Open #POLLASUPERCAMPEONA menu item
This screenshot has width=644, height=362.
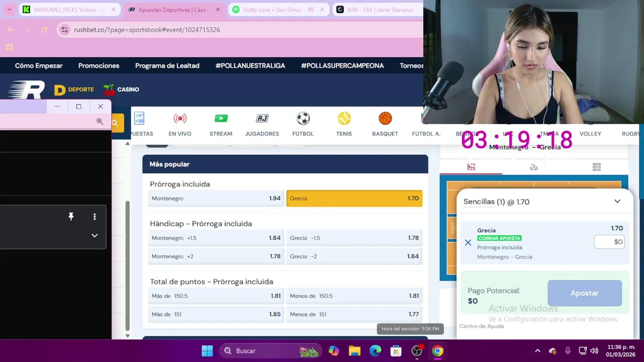(x=342, y=66)
